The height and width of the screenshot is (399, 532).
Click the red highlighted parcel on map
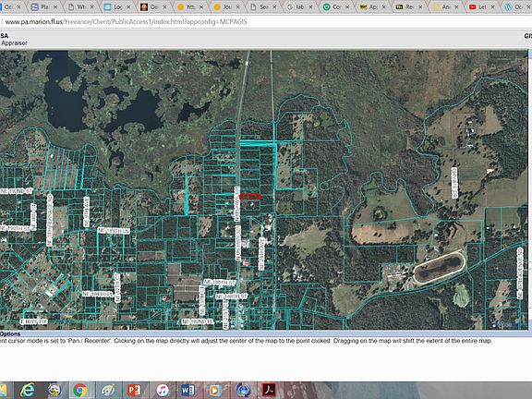250,197
